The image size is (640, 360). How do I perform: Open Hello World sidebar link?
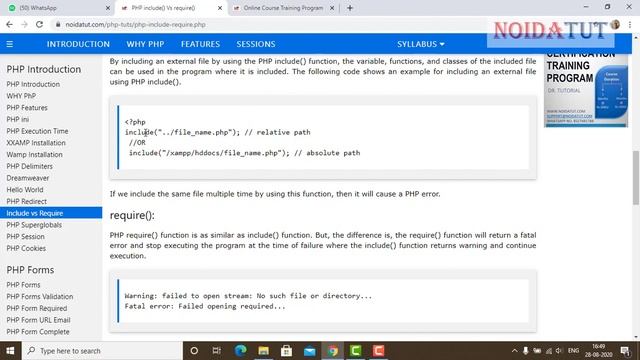(x=25, y=190)
